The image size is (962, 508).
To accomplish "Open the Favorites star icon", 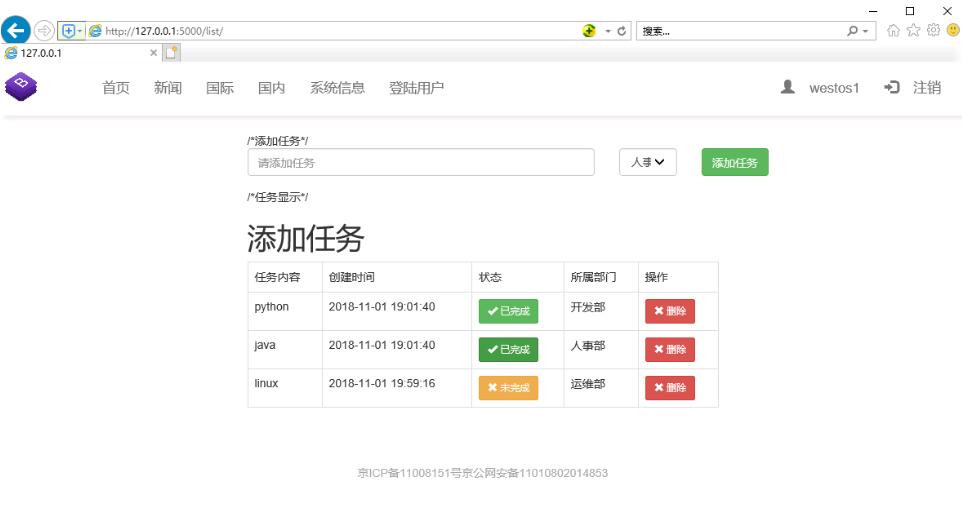I will pos(914,30).
